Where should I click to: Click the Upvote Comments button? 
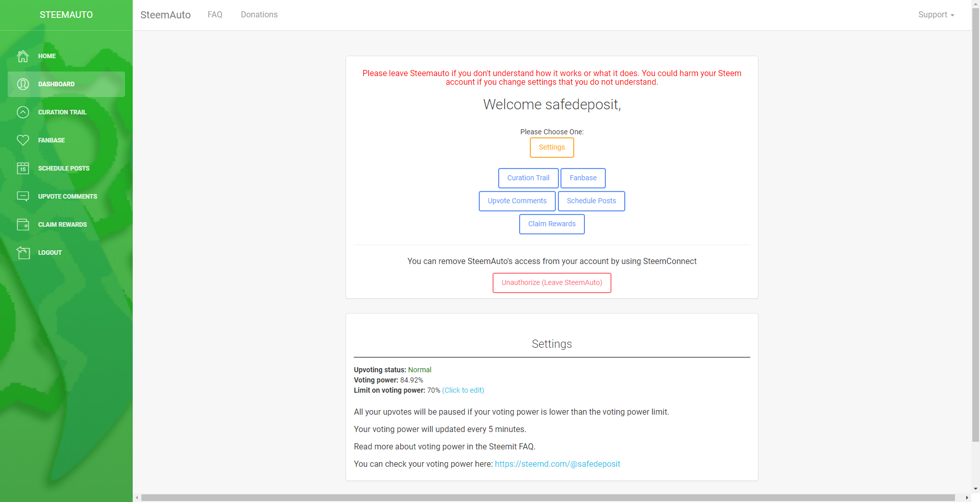click(x=517, y=201)
